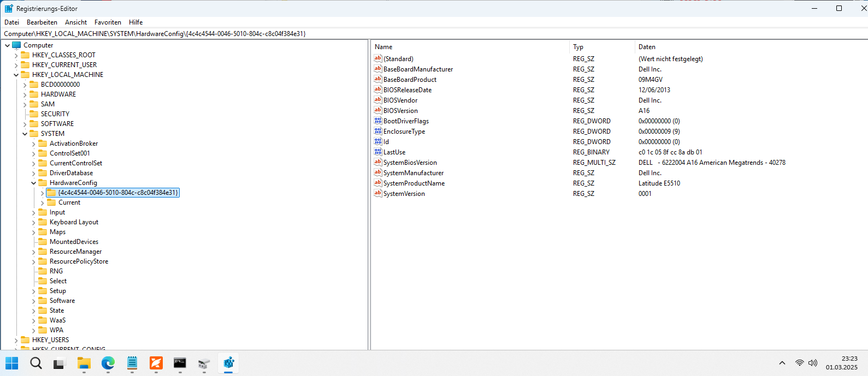Open File Explorer from taskbar
Screen dimensions: 868x376
coord(84,363)
